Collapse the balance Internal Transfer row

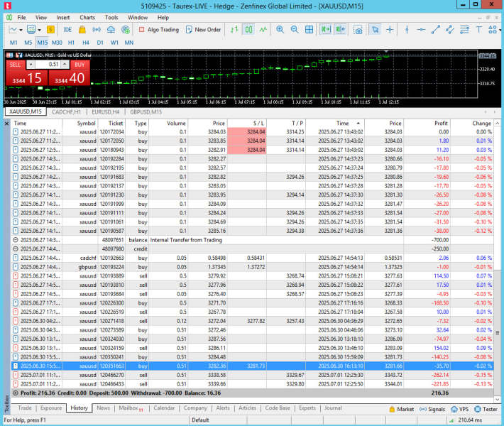[x=16, y=241]
